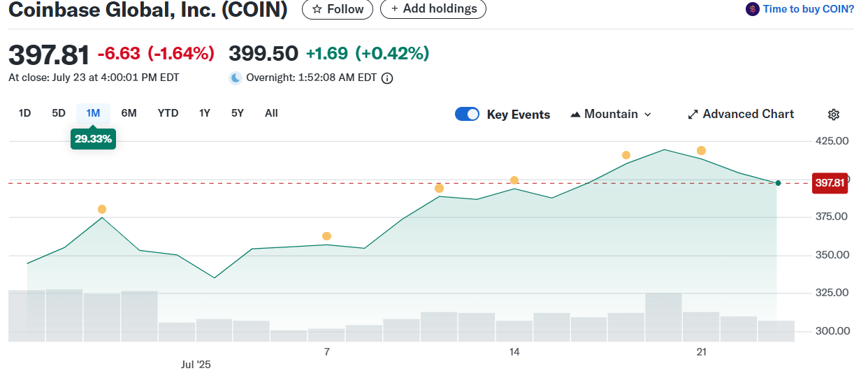Screen dimensions: 868x371
Task: Click the 350.00 axis label
Action: 832,255
